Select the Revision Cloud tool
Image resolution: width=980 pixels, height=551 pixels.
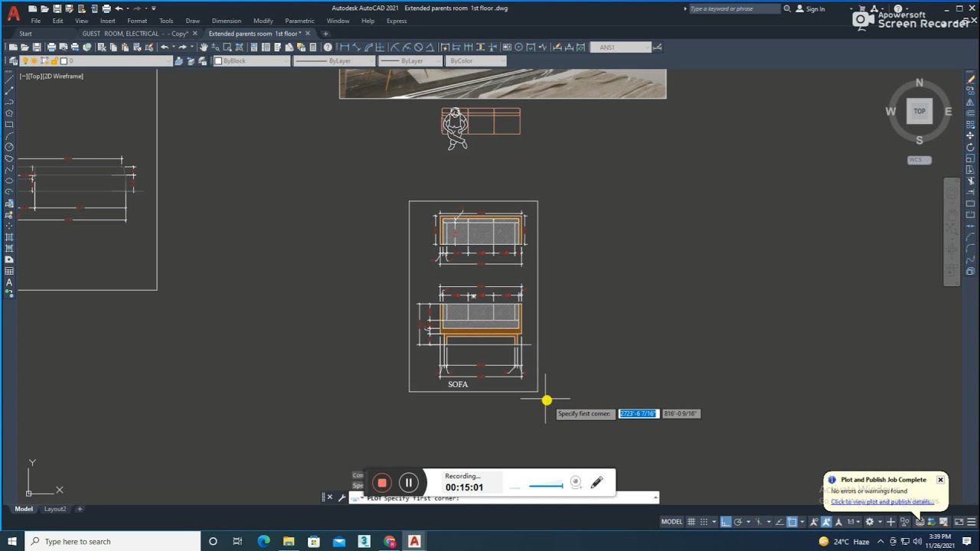(x=9, y=158)
